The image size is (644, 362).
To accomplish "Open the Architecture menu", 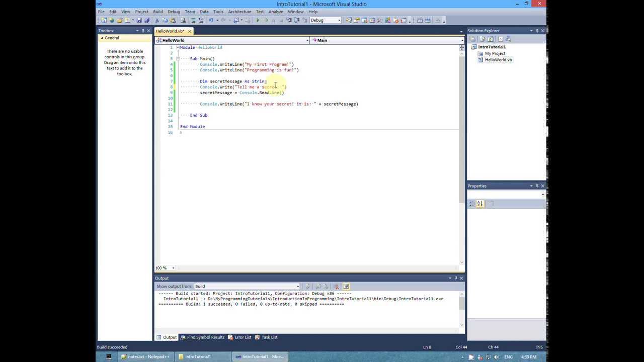I will click(239, 12).
